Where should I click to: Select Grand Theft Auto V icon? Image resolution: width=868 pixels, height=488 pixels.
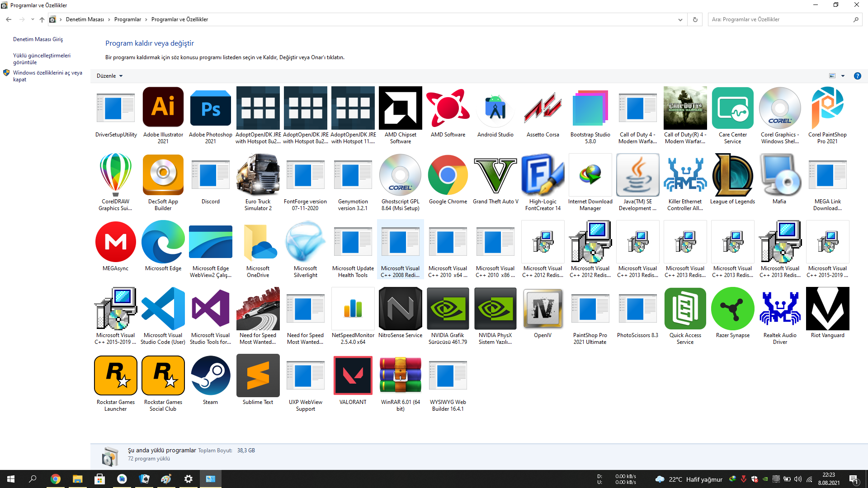tap(495, 175)
